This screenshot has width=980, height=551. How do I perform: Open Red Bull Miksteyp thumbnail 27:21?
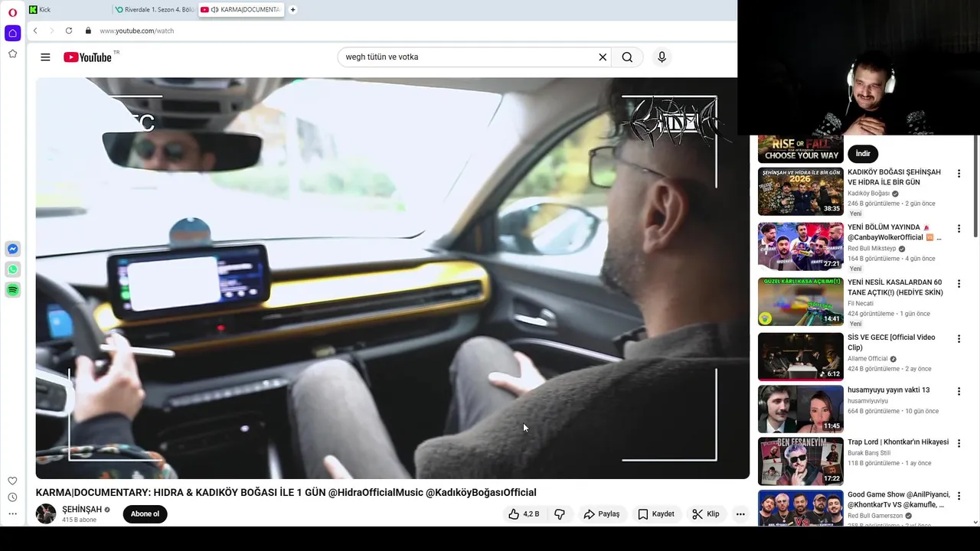(x=801, y=246)
